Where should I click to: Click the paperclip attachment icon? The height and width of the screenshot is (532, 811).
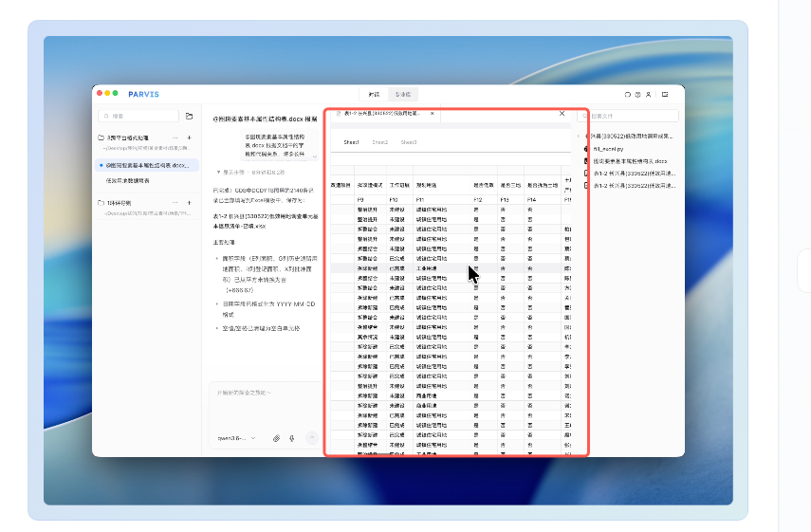coord(277,438)
